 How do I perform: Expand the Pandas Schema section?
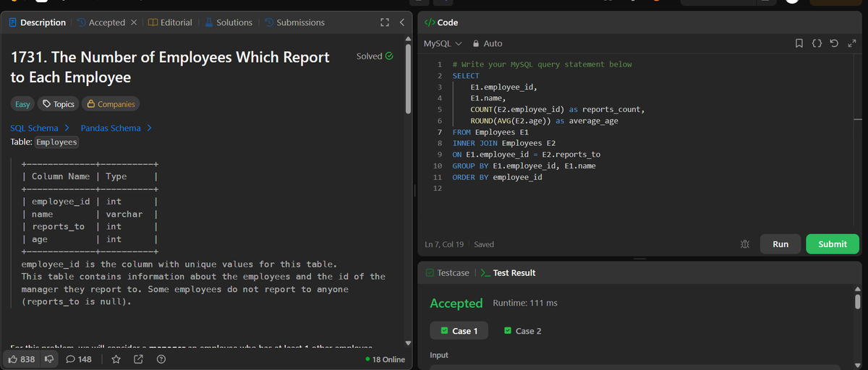point(116,128)
